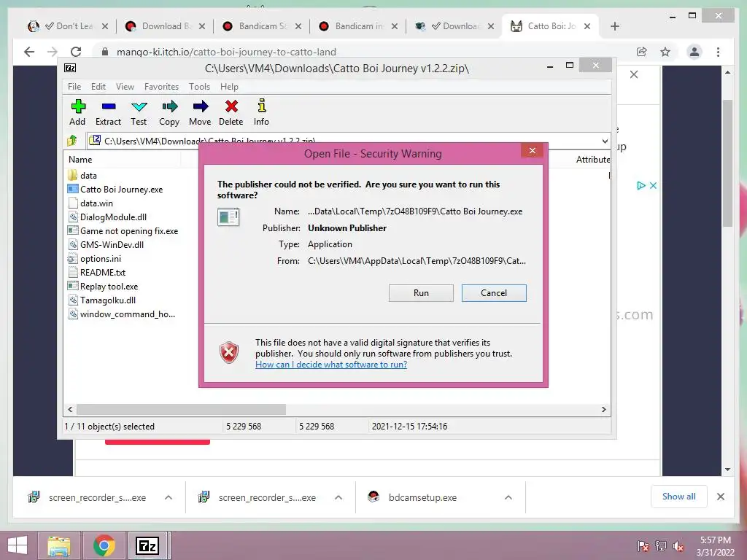747x560 pixels.
Task: Close the ad with the X icon
Action: point(653,185)
